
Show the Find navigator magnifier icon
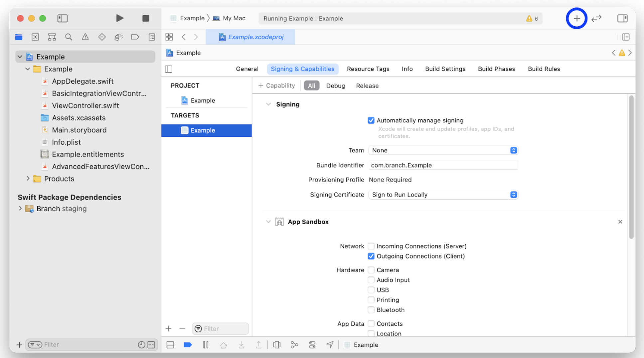click(69, 37)
